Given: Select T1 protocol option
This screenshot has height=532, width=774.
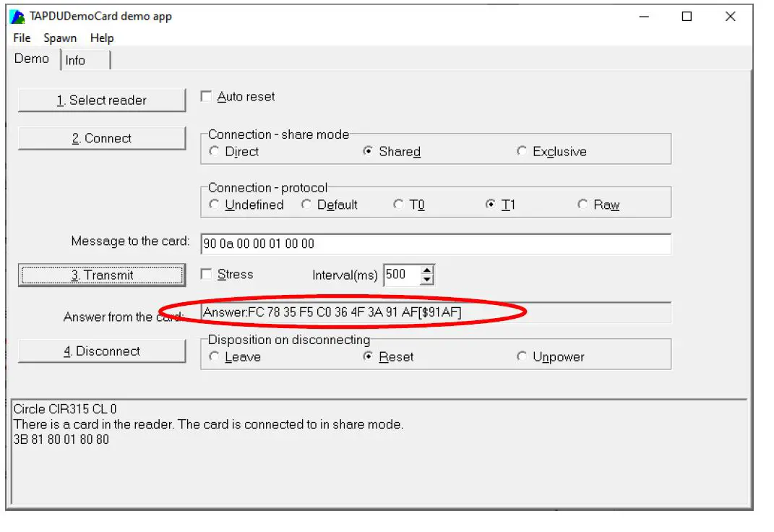Looking at the screenshot, I should pyautogui.click(x=491, y=205).
